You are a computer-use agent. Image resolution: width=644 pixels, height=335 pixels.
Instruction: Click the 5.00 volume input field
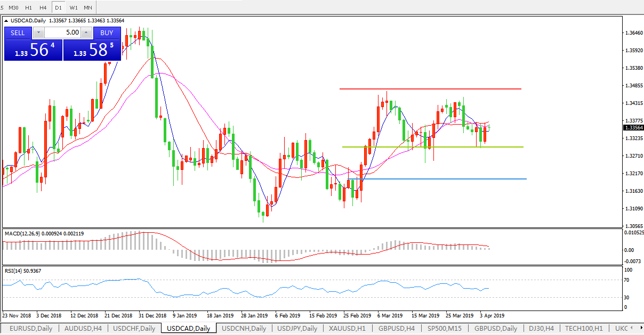click(62, 32)
